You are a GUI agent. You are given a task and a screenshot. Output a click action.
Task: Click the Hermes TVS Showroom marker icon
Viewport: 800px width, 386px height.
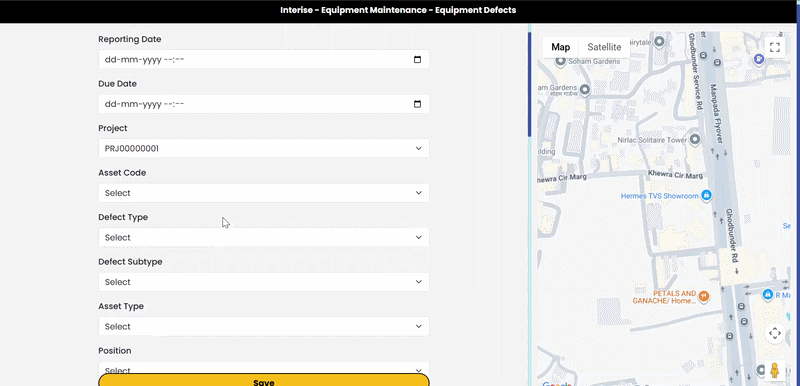[x=706, y=195]
